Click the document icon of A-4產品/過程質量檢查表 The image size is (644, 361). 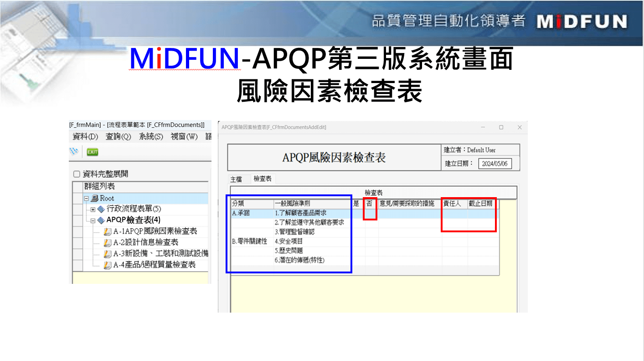[x=108, y=264]
